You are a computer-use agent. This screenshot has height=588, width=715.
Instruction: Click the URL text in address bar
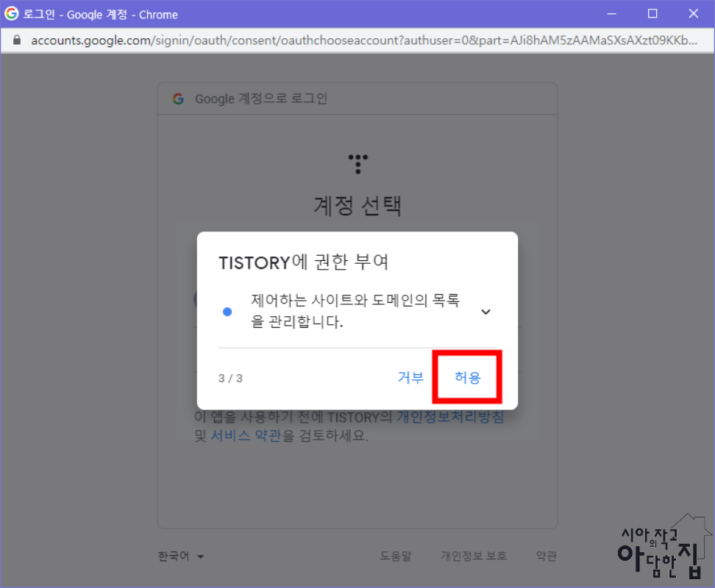point(364,40)
